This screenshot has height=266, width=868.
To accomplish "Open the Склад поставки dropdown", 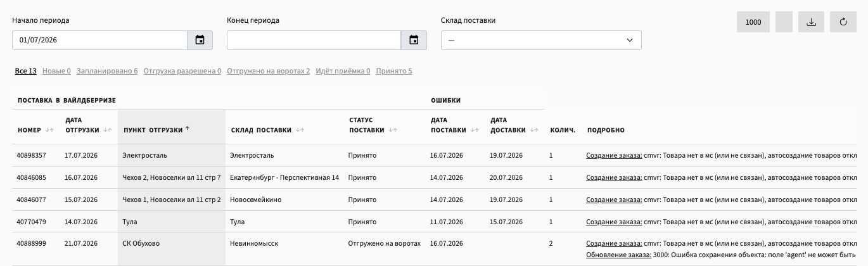I will tap(541, 40).
